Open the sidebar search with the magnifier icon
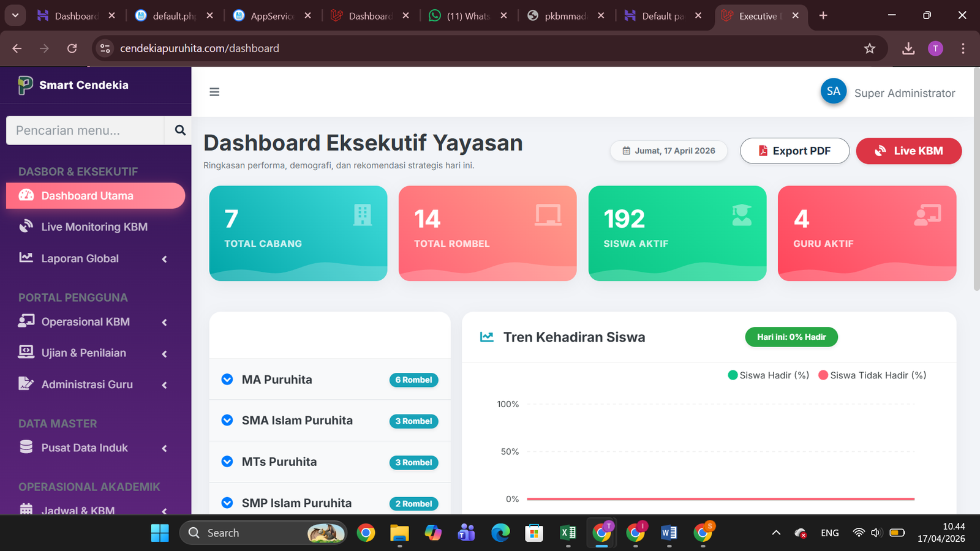980x551 pixels. [179, 130]
